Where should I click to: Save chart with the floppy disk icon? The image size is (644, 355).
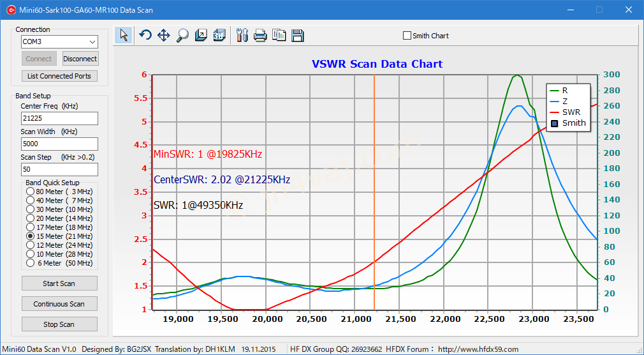[x=297, y=35]
